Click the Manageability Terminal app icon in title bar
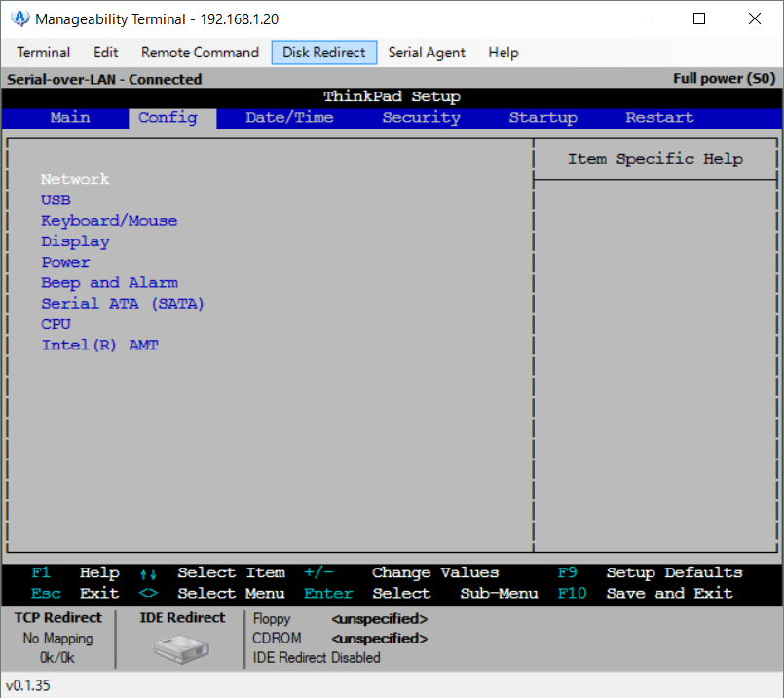Viewport: 784px width, 698px height. pos(19,18)
